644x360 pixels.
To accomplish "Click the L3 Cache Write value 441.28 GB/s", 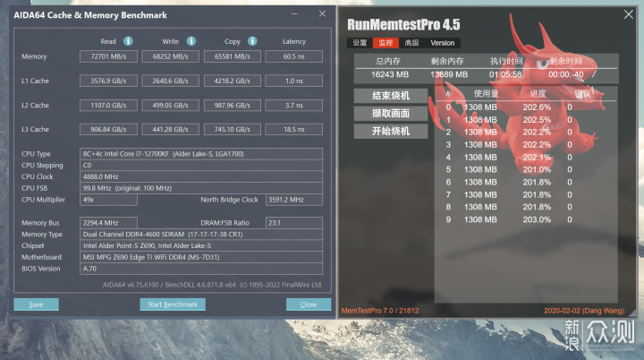I will coord(171,129).
